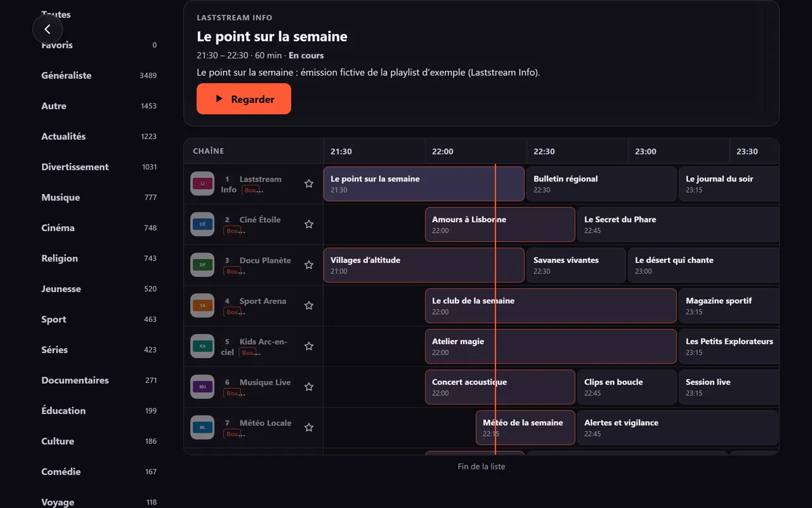Image resolution: width=812 pixels, height=508 pixels.
Task: Select the Jeunesse category
Action: [99, 289]
